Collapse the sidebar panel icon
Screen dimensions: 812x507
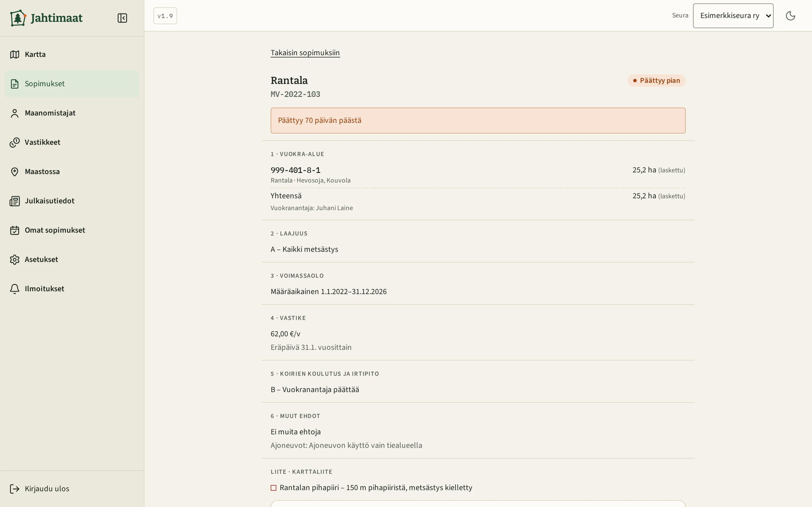[x=122, y=18]
